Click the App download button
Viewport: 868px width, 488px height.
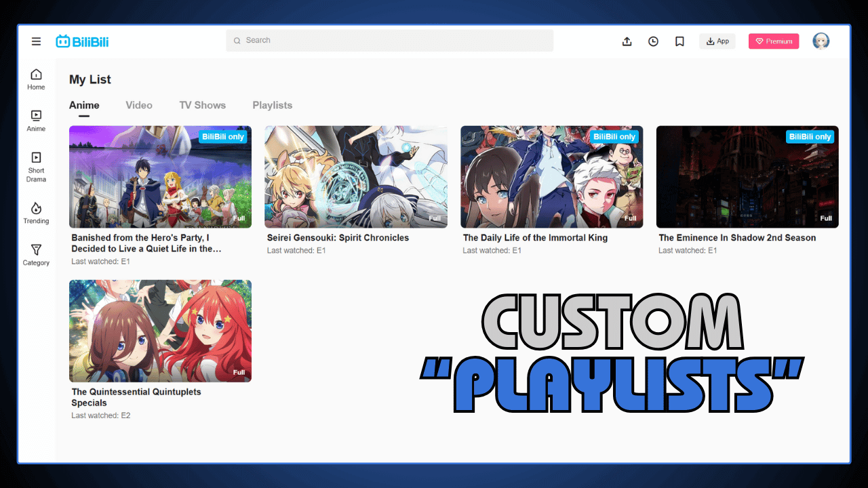717,41
